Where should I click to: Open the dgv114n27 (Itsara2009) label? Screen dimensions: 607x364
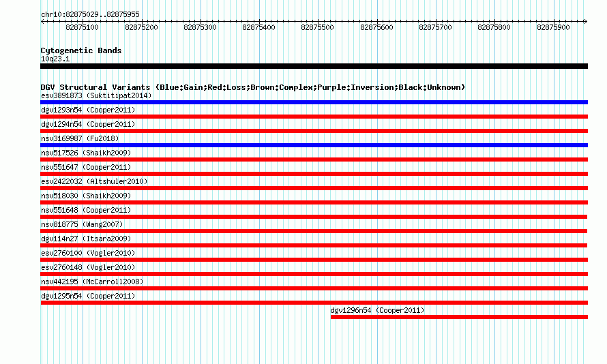(x=86, y=239)
